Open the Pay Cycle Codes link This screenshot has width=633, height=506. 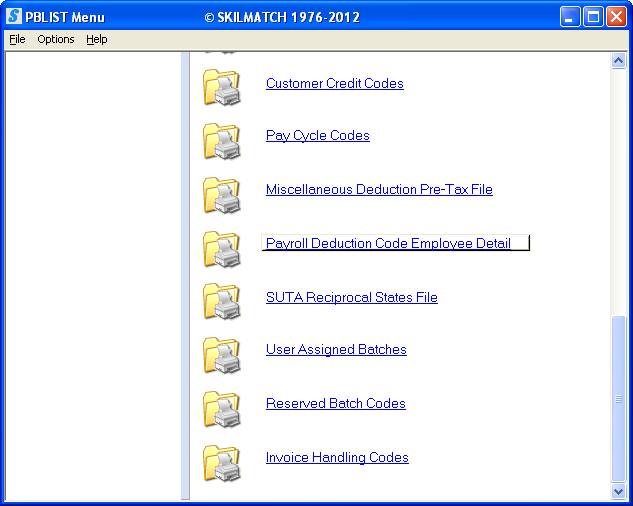tap(318, 136)
